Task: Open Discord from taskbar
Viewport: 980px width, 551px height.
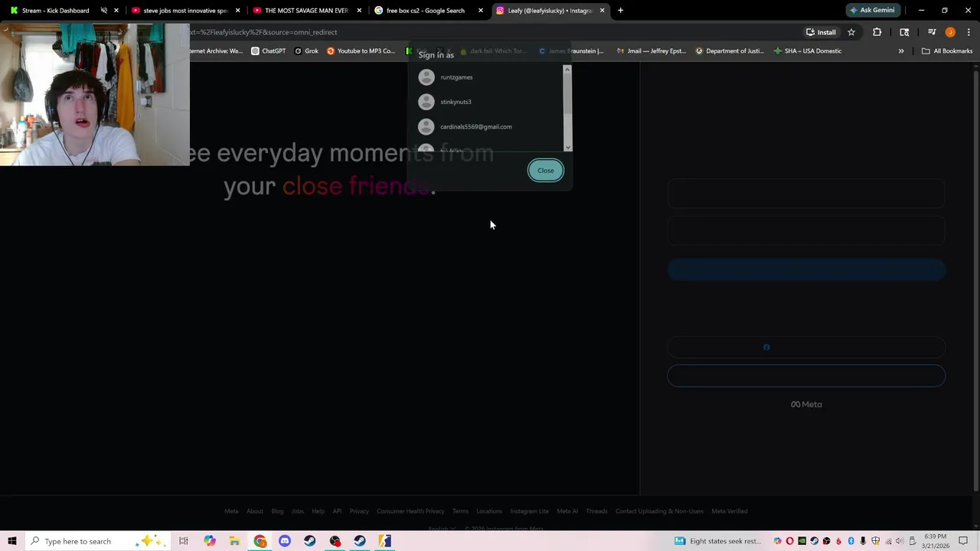Action: point(285,541)
